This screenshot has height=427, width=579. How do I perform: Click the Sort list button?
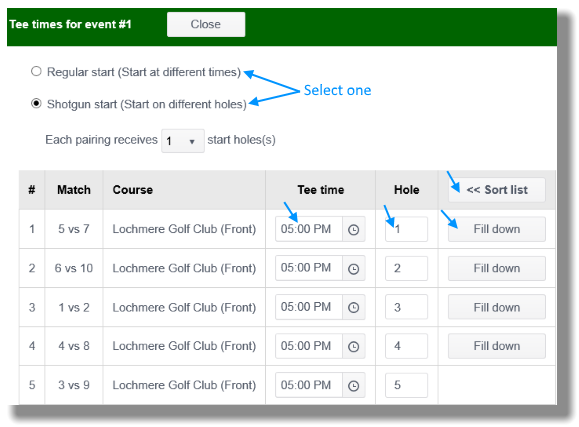pos(497,190)
